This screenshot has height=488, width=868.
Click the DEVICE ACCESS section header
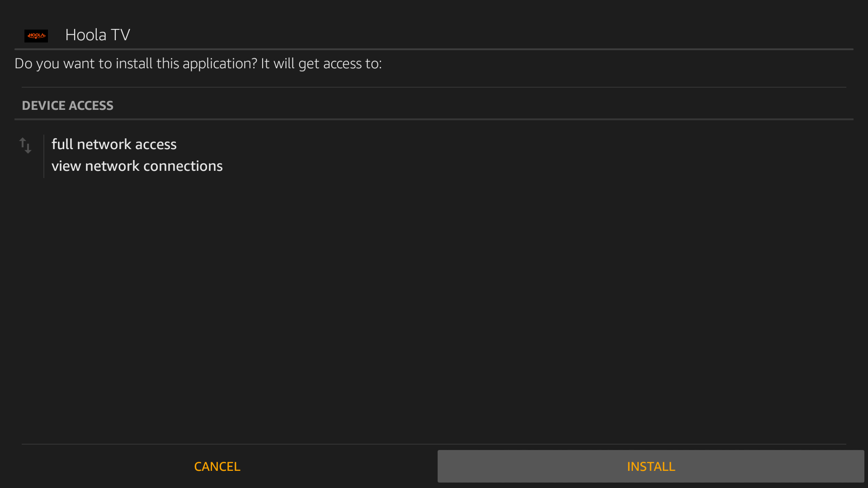[x=68, y=105]
